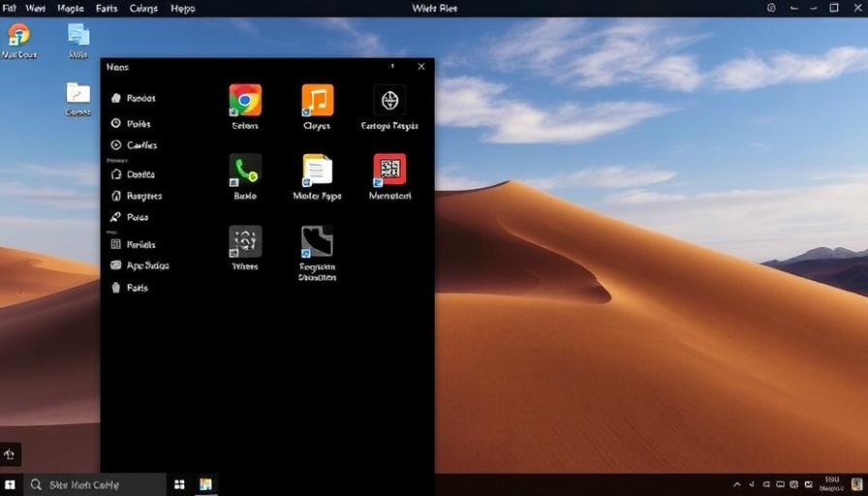
Task: Open the first menu in the top bar
Action: click(10, 9)
